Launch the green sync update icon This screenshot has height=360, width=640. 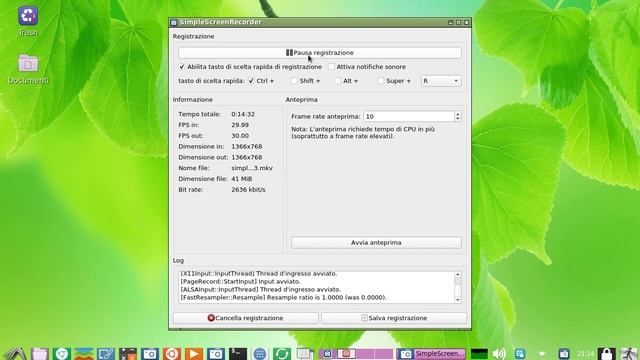coord(282,353)
